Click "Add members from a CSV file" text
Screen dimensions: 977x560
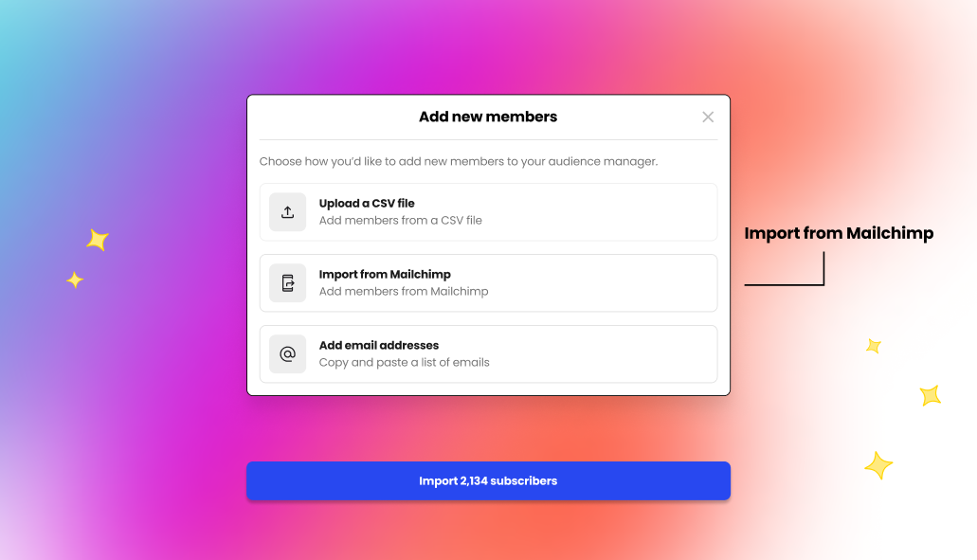(400, 221)
